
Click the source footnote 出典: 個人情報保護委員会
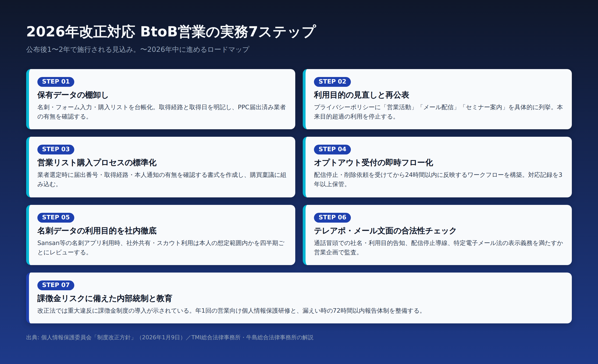tap(170, 337)
